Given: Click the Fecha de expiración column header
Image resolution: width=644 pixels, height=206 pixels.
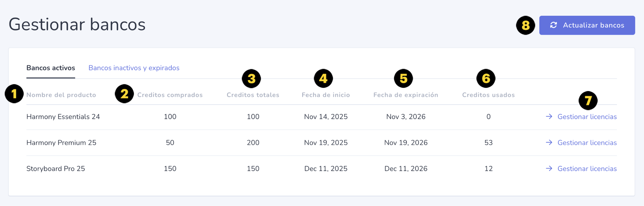Looking at the screenshot, I should [x=406, y=95].
